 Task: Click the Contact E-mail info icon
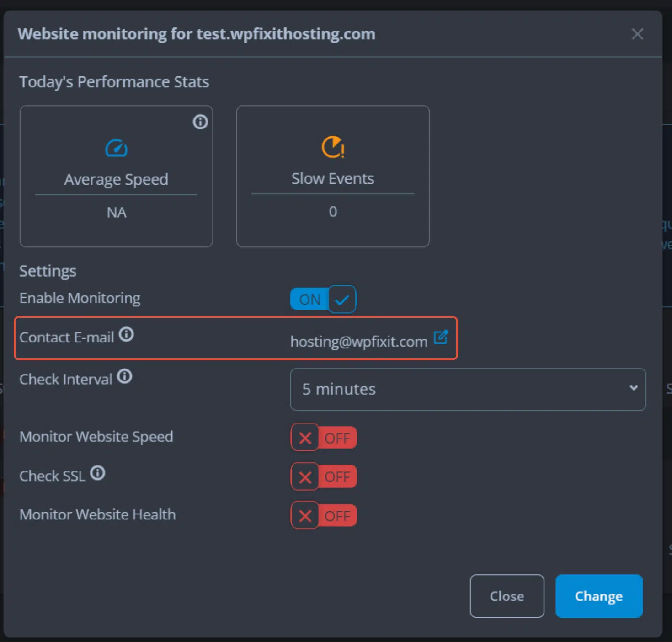tap(127, 334)
